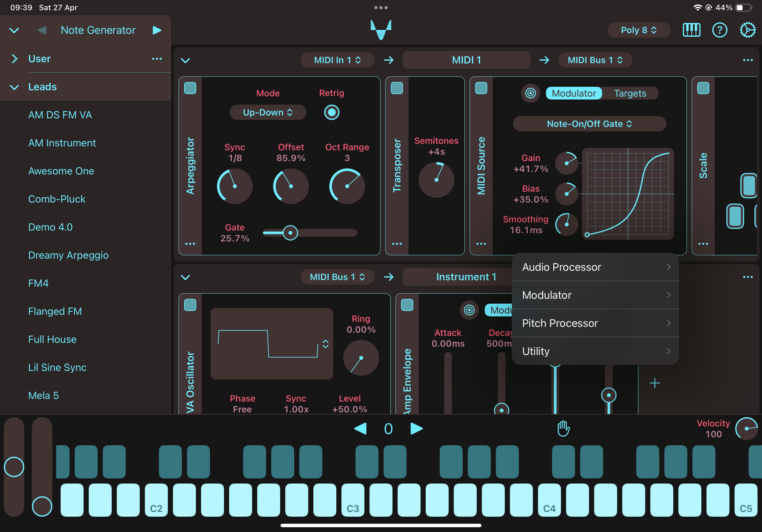Choose Utility from the popup menu
This screenshot has height=532, width=762.
pyautogui.click(x=595, y=351)
